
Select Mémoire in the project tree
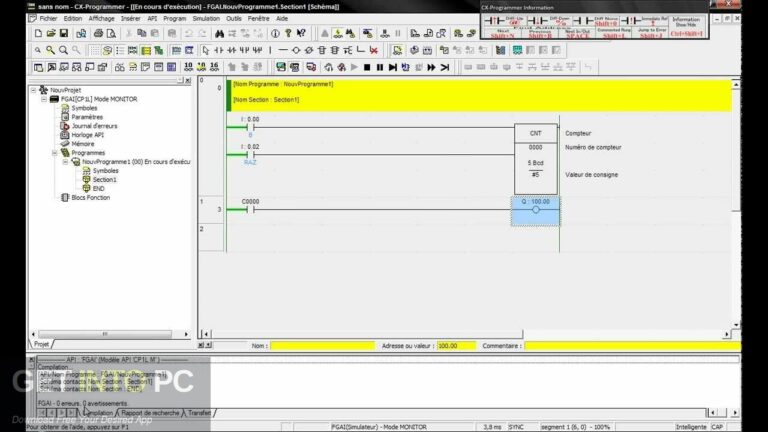tap(83, 144)
